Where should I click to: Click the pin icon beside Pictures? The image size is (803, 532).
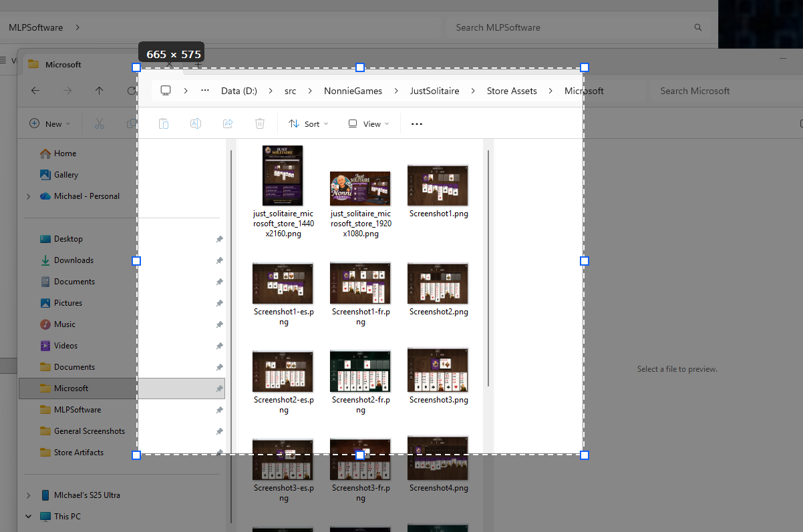(219, 303)
